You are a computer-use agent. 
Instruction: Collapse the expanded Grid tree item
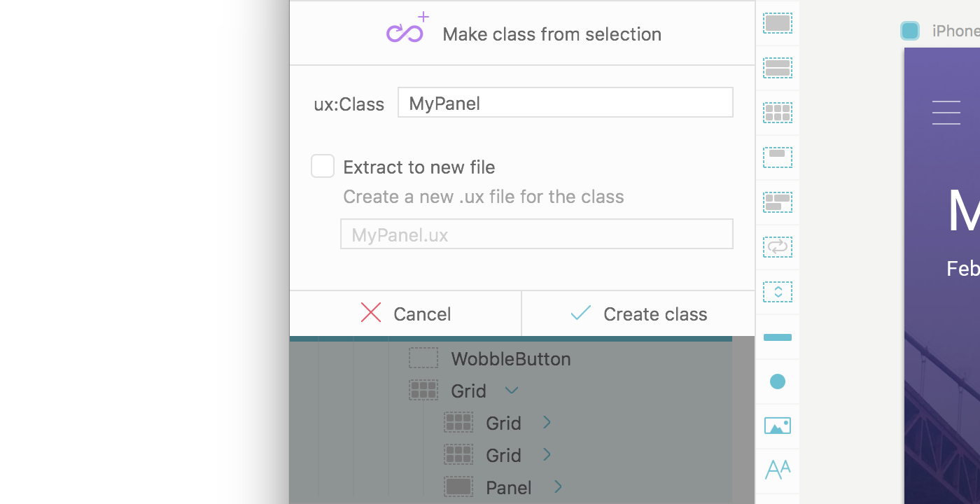[x=512, y=391]
